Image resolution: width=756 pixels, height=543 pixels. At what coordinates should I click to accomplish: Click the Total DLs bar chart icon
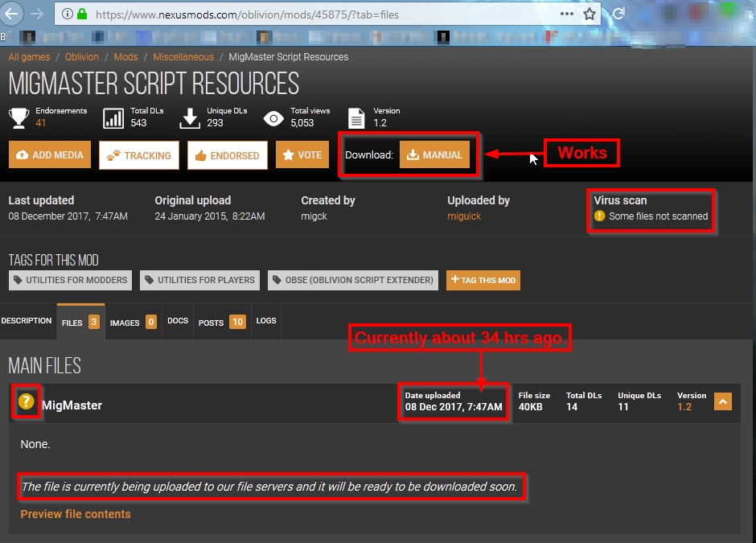click(x=113, y=118)
